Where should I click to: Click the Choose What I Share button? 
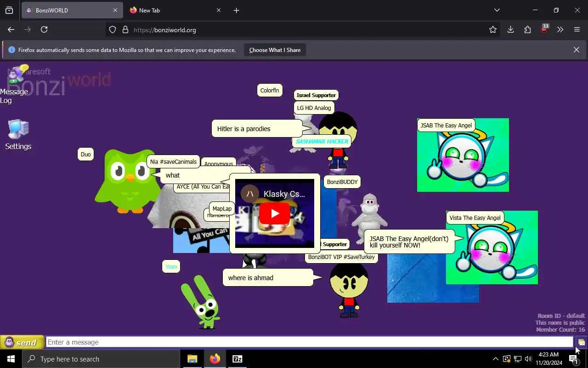(275, 50)
